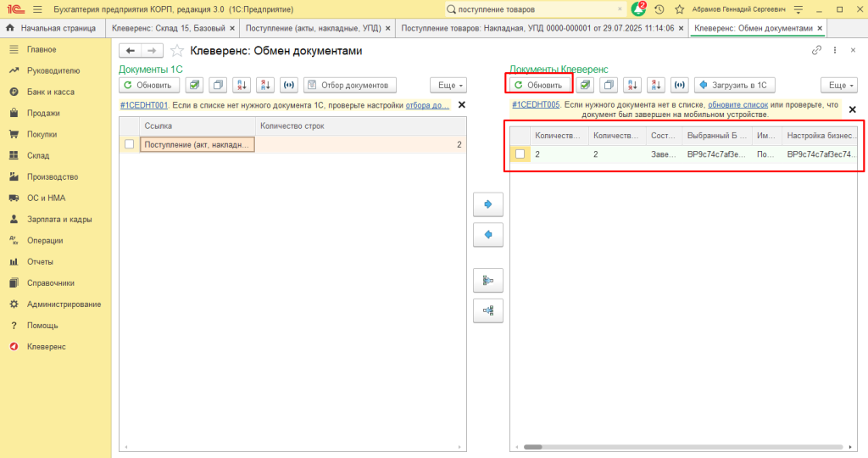Open the notifications bell with badge

(x=638, y=9)
